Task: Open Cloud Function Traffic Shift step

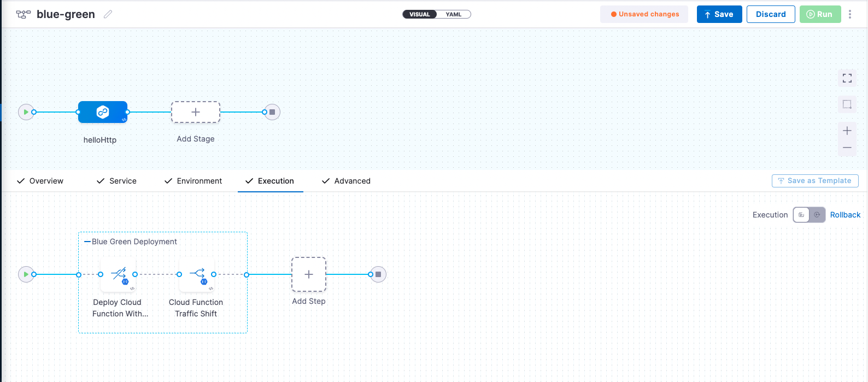Action: point(196,274)
